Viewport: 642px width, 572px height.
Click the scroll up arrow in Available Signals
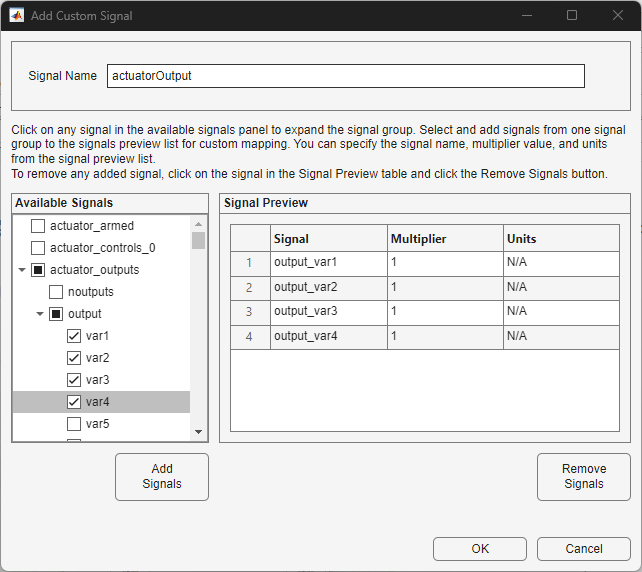(x=199, y=224)
